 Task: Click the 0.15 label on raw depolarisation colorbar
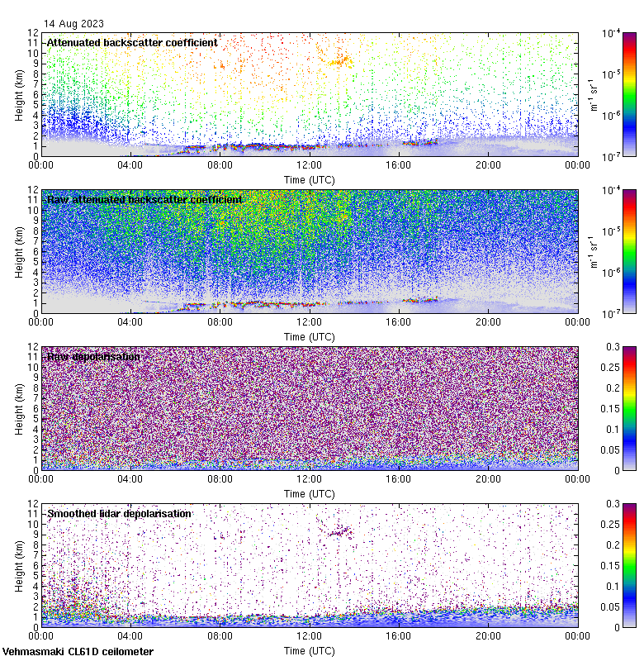pos(610,408)
